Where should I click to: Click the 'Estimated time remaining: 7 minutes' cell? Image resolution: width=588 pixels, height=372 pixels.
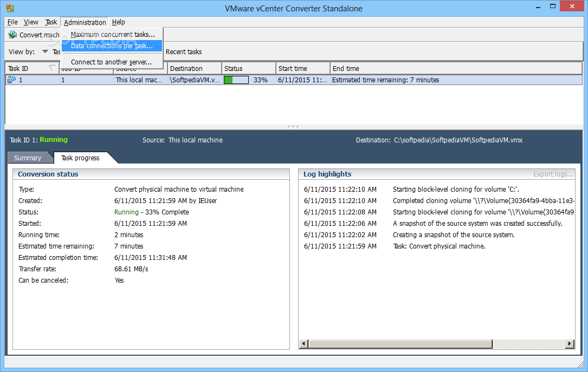click(385, 80)
